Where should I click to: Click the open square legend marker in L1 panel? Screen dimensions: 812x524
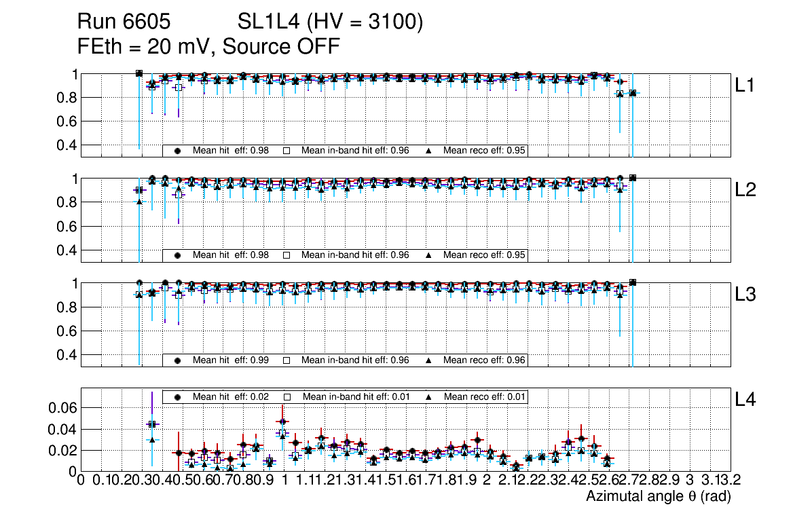click(287, 151)
